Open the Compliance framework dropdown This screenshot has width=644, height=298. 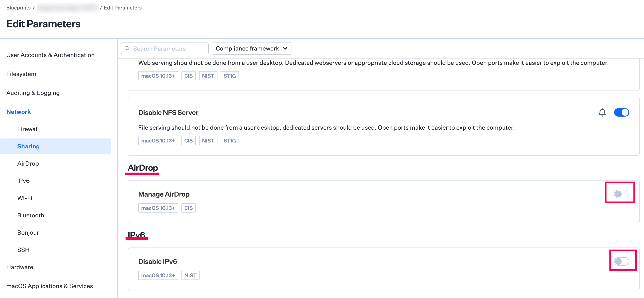(251, 48)
